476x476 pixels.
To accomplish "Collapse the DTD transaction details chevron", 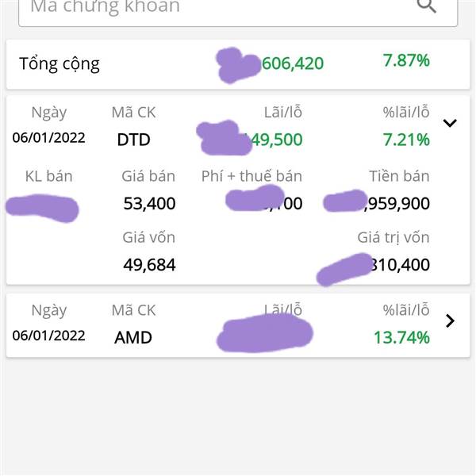I will tap(450, 123).
